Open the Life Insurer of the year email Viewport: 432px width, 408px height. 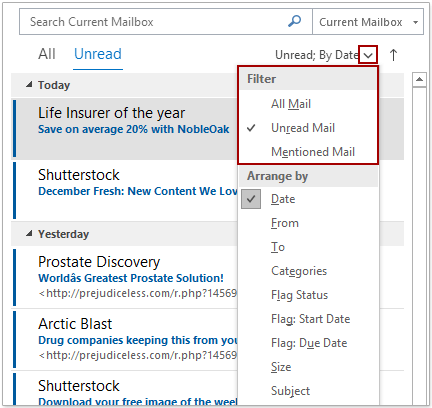[x=126, y=128]
